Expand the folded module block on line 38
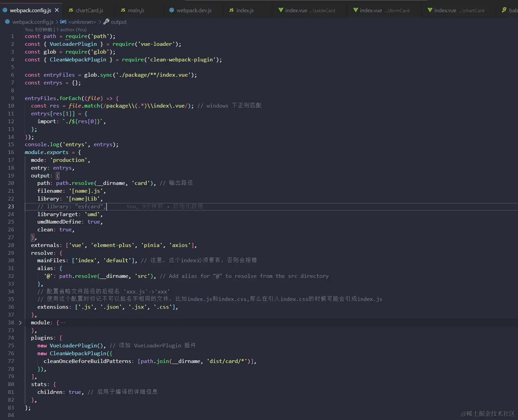 coord(20,323)
